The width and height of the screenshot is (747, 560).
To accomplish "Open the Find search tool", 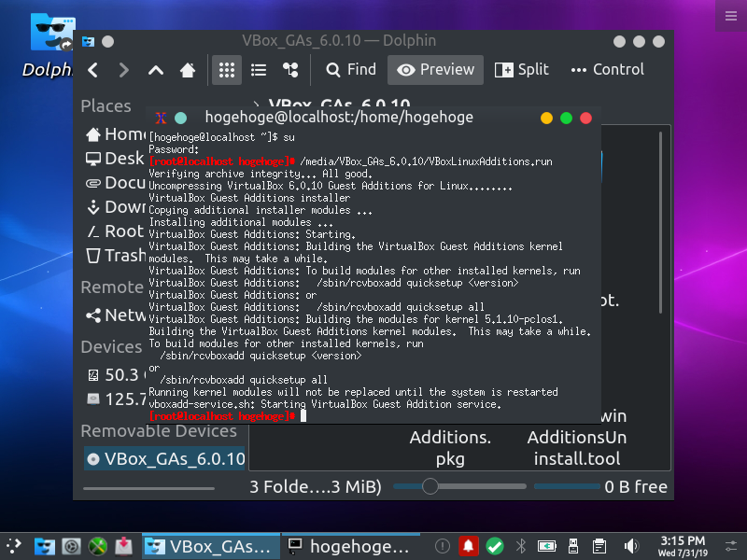I will (351, 70).
